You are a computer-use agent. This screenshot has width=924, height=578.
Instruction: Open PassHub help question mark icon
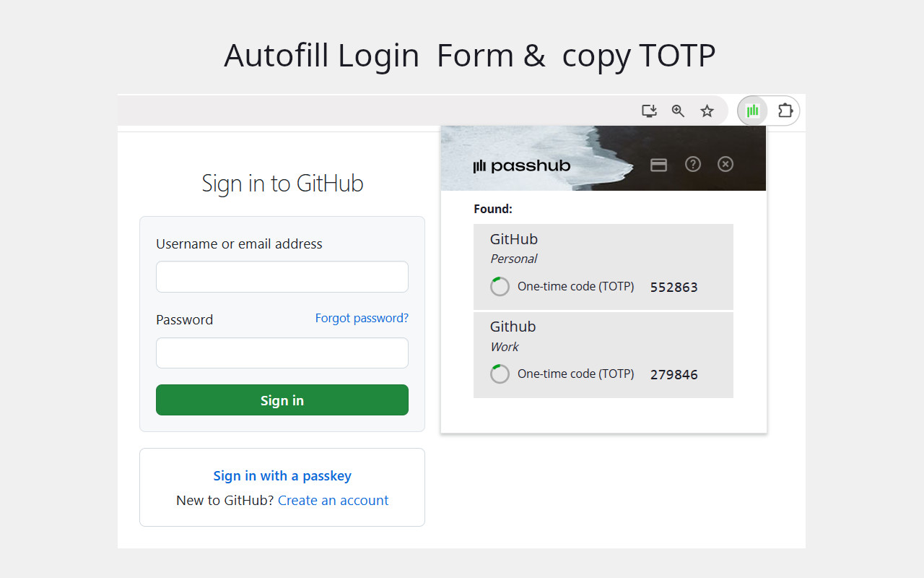(x=693, y=164)
